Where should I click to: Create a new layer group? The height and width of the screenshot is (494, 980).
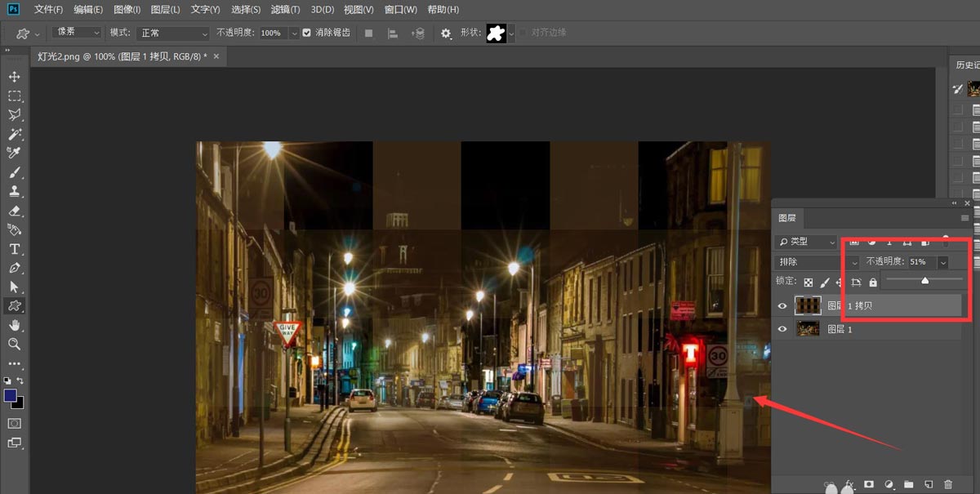[x=908, y=485]
